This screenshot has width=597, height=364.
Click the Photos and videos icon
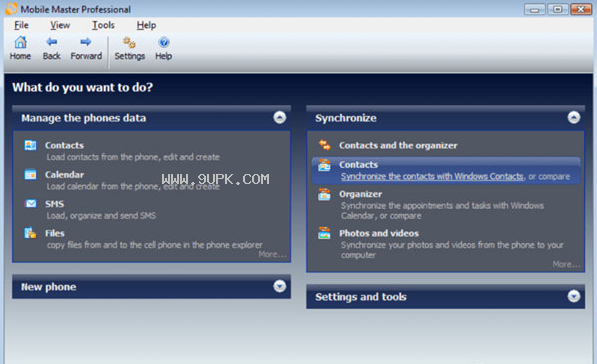tap(324, 233)
